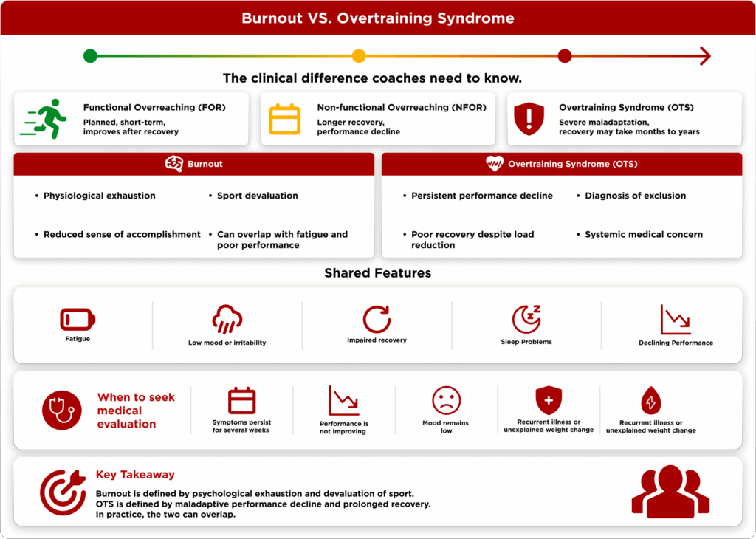Click the Overtraining Syndrome (OTS) red header label
This screenshot has width=756, height=539.
coord(573,164)
